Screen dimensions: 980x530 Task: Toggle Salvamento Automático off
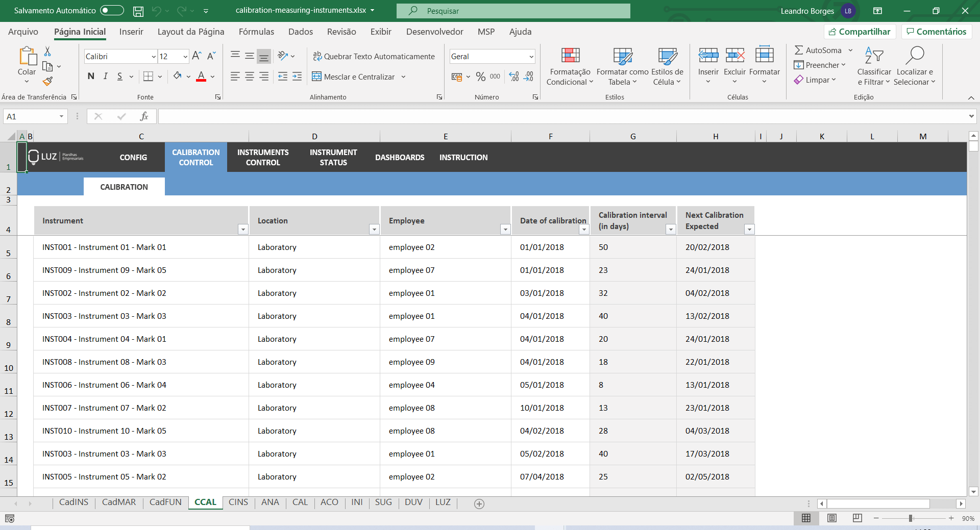pos(112,10)
